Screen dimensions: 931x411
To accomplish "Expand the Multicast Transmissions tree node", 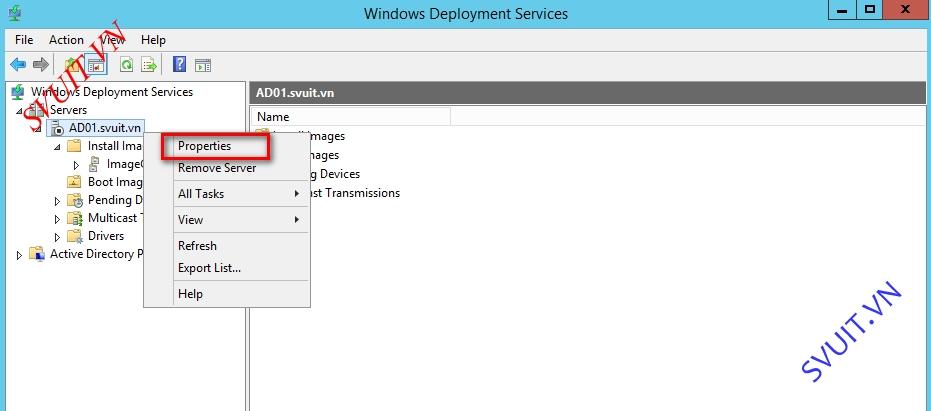I will (57, 219).
